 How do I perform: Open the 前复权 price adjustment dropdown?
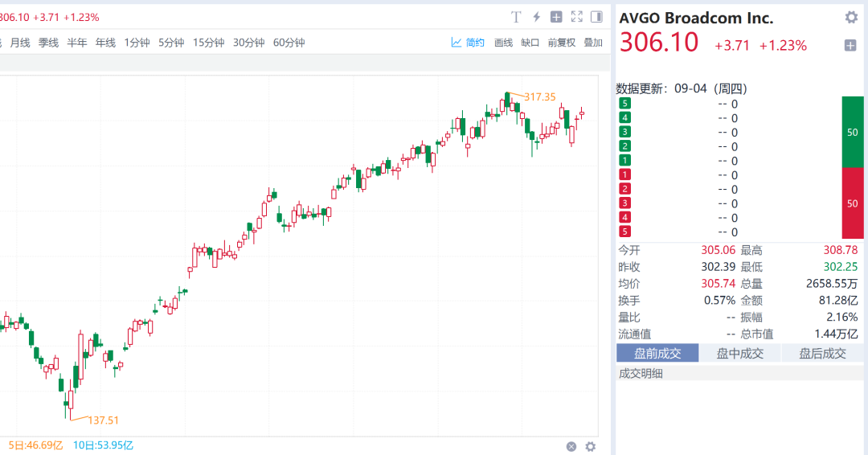coord(562,43)
